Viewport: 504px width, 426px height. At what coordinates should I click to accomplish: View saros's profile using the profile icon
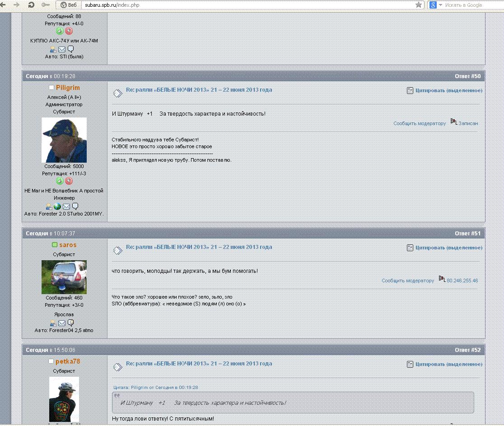53,323
